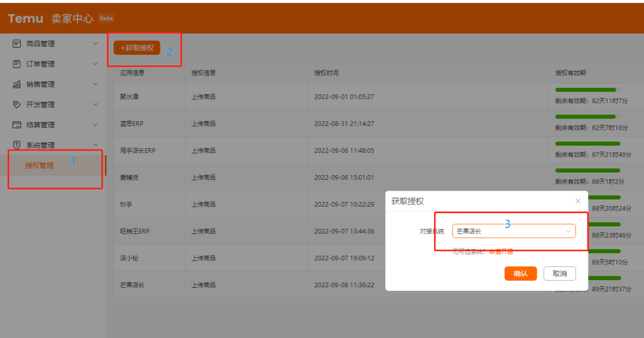Expand the 销售管理 menu chevron
Screen dimensions: 644x338
tap(95, 84)
